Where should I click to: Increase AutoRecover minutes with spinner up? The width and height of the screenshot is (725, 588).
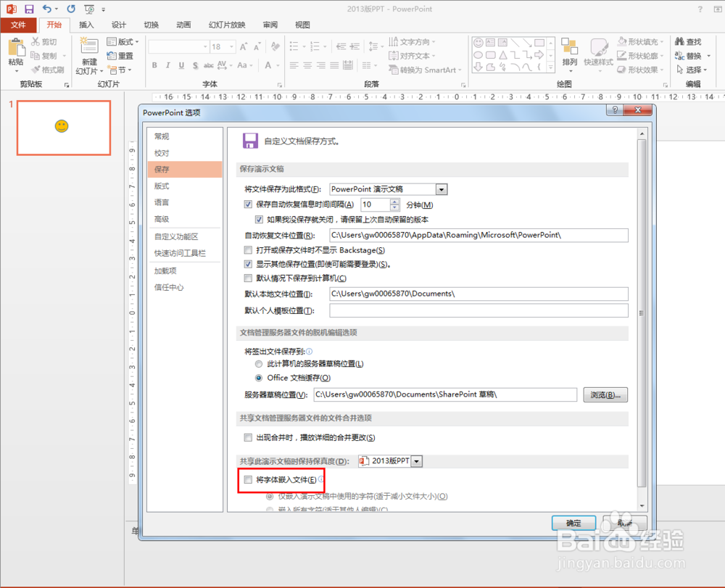394,201
